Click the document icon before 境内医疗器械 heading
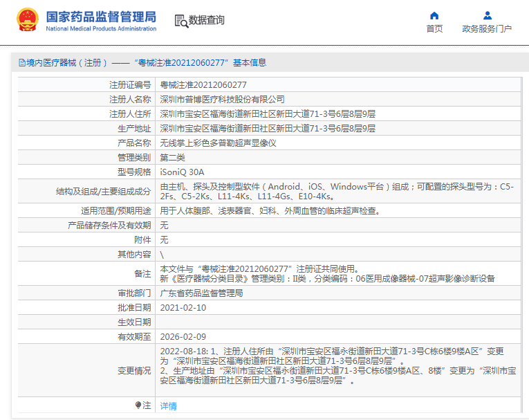529x420 pixels. 21,63
